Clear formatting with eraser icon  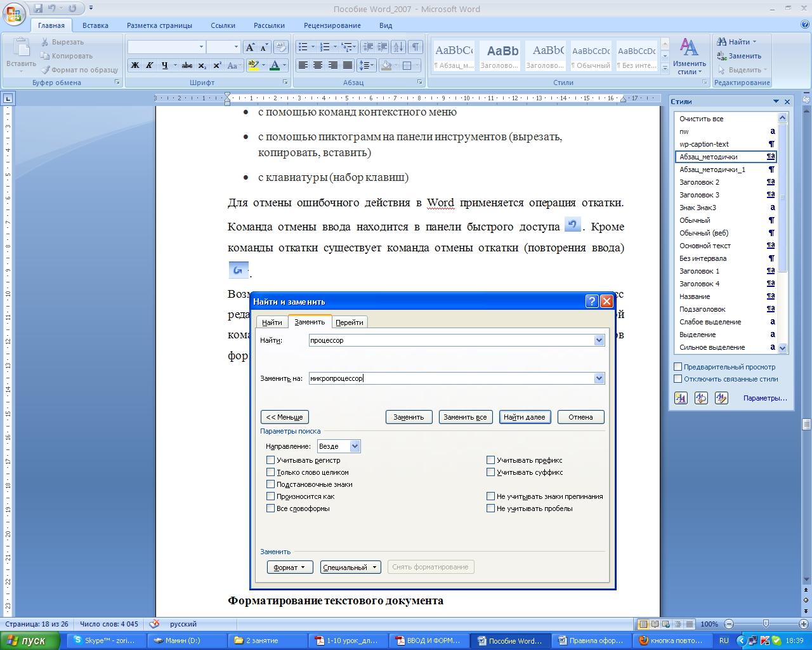(x=282, y=47)
